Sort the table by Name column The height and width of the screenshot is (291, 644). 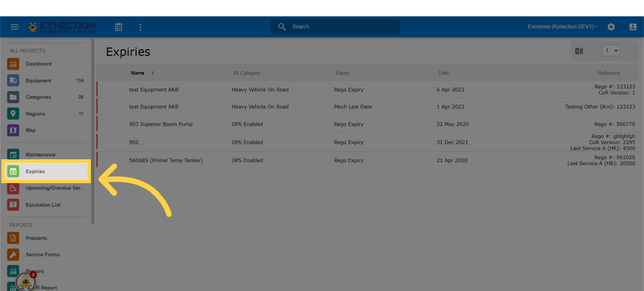point(138,73)
